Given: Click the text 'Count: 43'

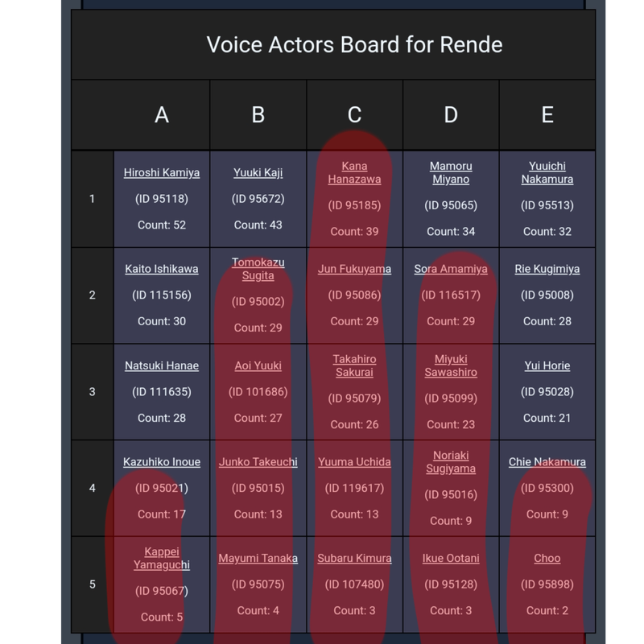Looking at the screenshot, I should click(x=258, y=225).
